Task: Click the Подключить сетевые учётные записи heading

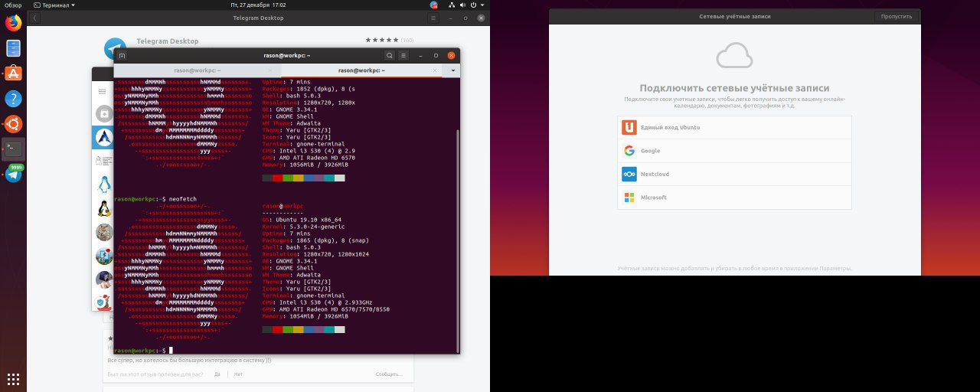Action: [x=734, y=88]
